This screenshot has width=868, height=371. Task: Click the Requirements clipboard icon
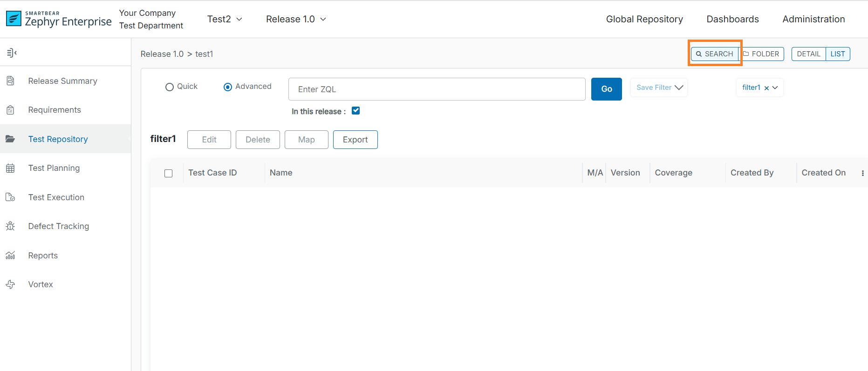[x=10, y=110]
